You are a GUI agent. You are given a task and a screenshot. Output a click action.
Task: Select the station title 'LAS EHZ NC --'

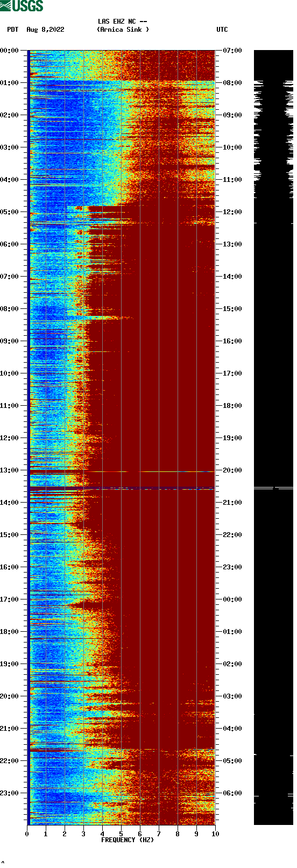[x=123, y=22]
